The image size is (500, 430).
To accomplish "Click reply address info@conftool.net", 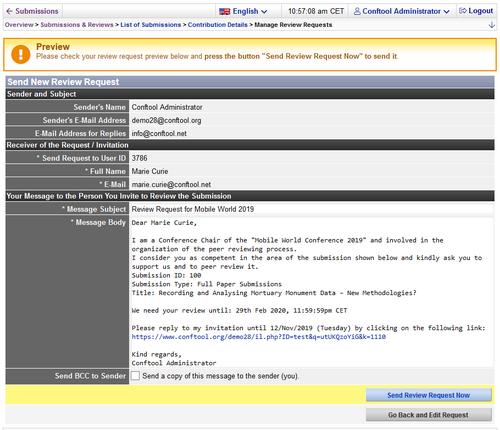I will (159, 133).
